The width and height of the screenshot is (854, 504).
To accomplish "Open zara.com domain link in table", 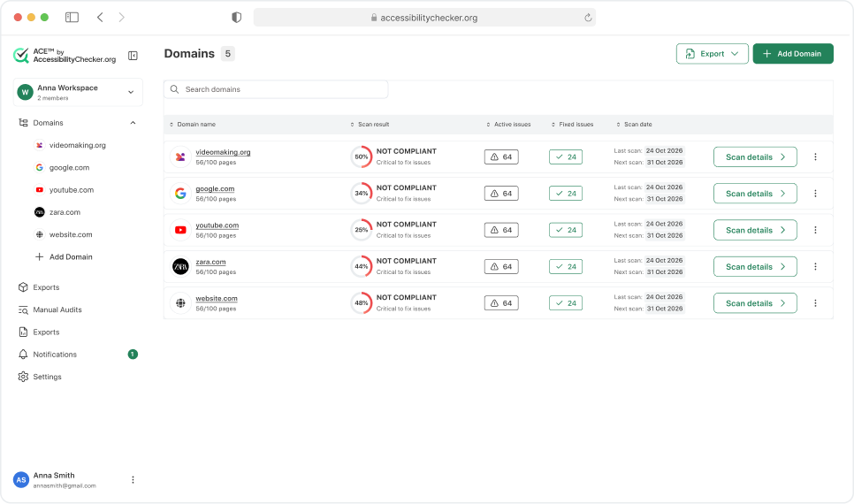I will click(x=210, y=262).
